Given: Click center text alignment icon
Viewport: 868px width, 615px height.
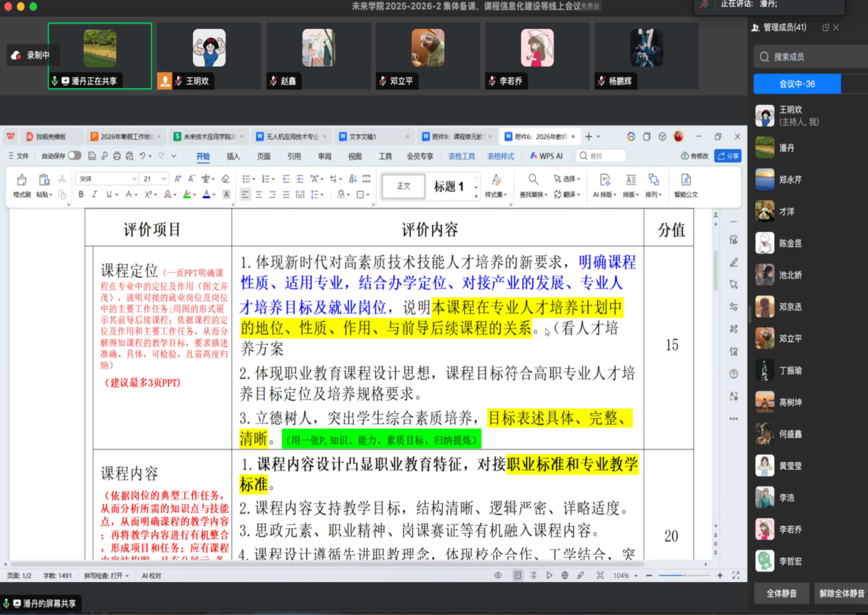Looking at the screenshot, I should 259,195.
